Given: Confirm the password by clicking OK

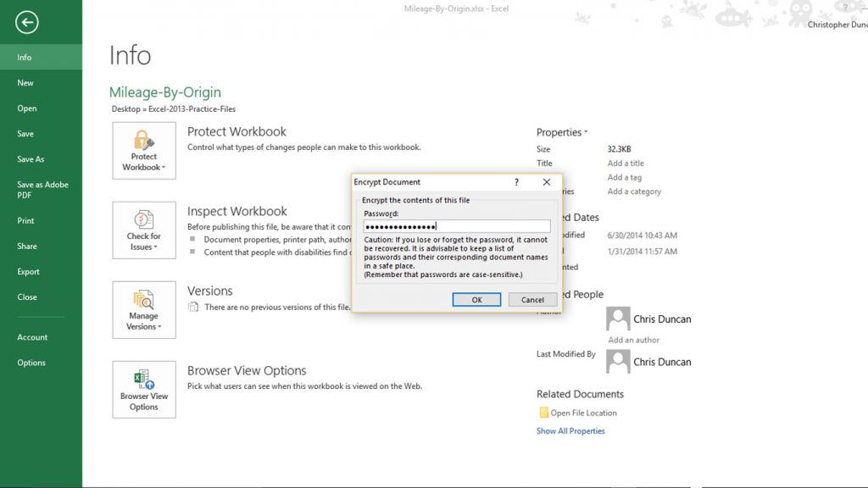Looking at the screenshot, I should [x=476, y=299].
